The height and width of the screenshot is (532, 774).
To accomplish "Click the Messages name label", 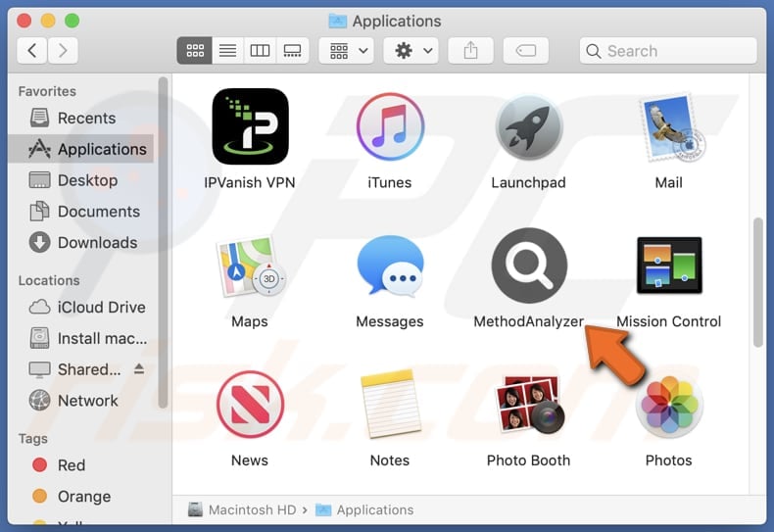I will [x=390, y=321].
